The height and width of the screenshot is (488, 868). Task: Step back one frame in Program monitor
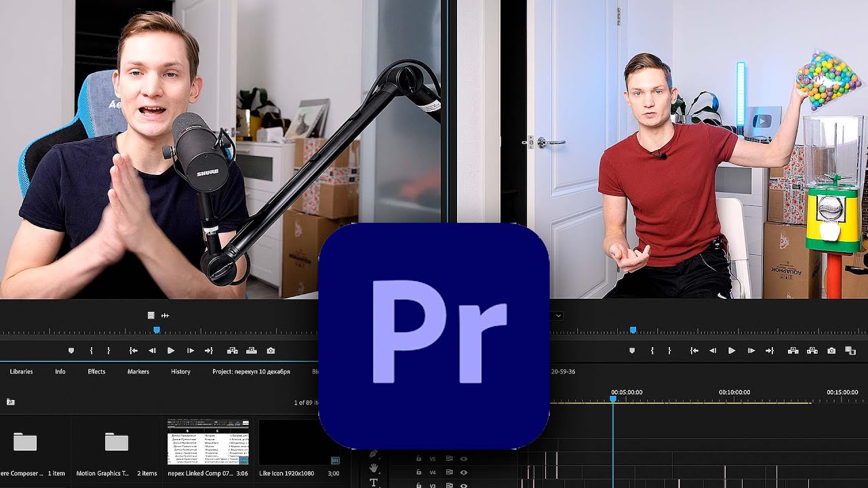713,350
